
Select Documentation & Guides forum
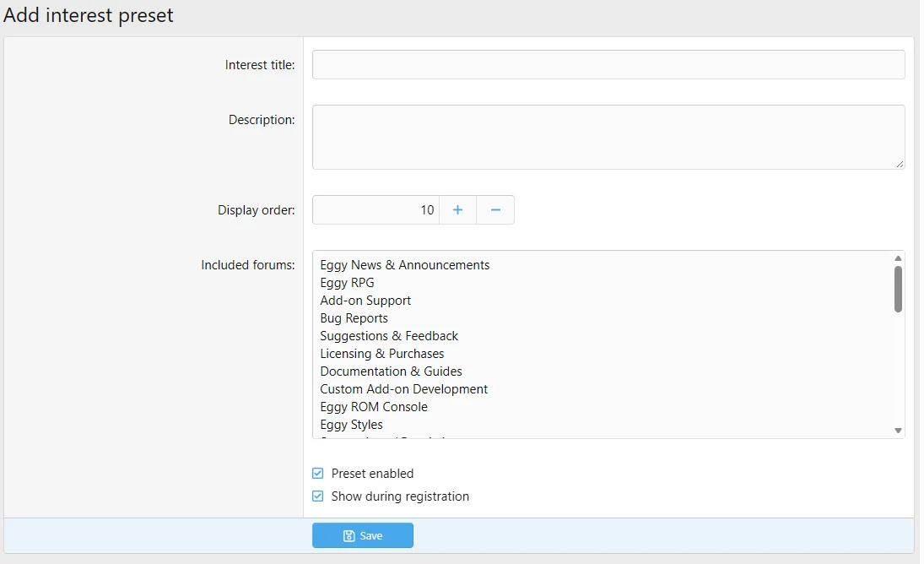[x=391, y=371]
